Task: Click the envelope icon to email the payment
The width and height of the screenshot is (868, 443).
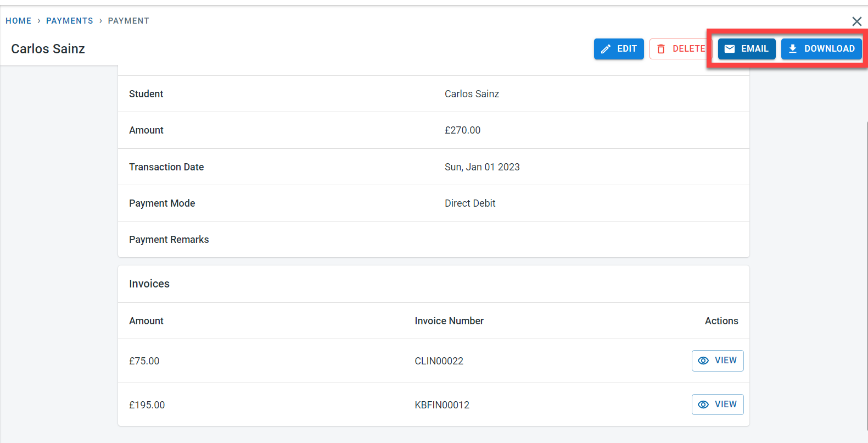Action: 730,49
